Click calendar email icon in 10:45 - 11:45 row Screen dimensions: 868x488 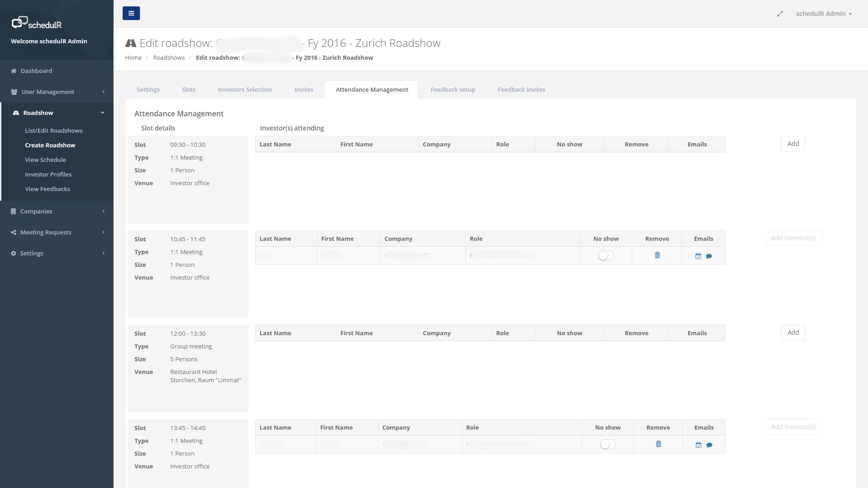coord(698,256)
